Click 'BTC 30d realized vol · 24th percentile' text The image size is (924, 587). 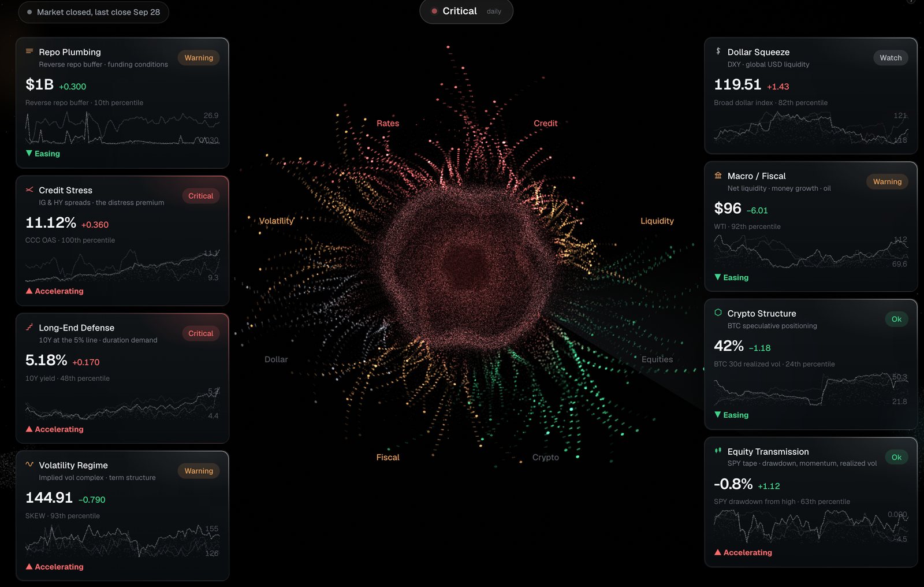pyautogui.click(x=774, y=364)
